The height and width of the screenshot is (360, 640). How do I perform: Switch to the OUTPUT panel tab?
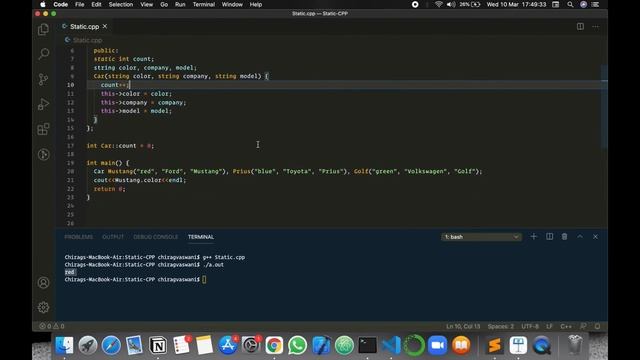point(113,237)
